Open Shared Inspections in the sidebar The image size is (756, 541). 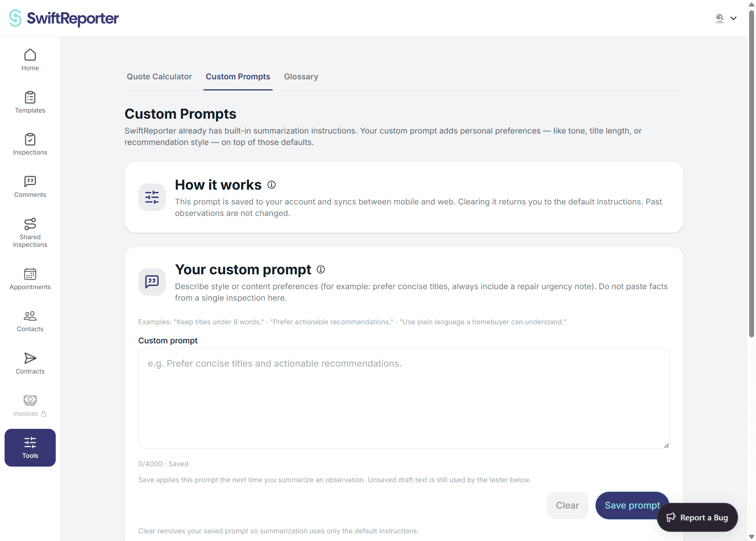[30, 233]
